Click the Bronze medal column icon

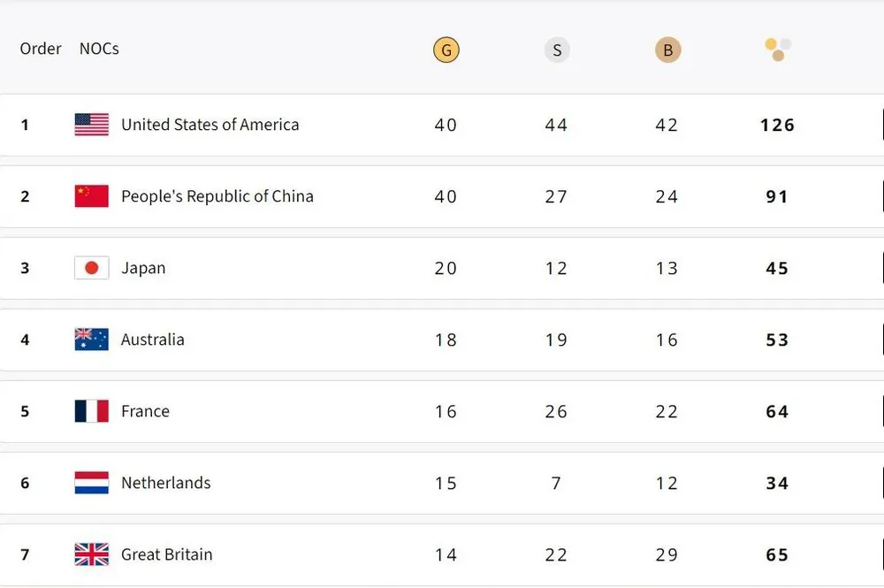pos(667,50)
